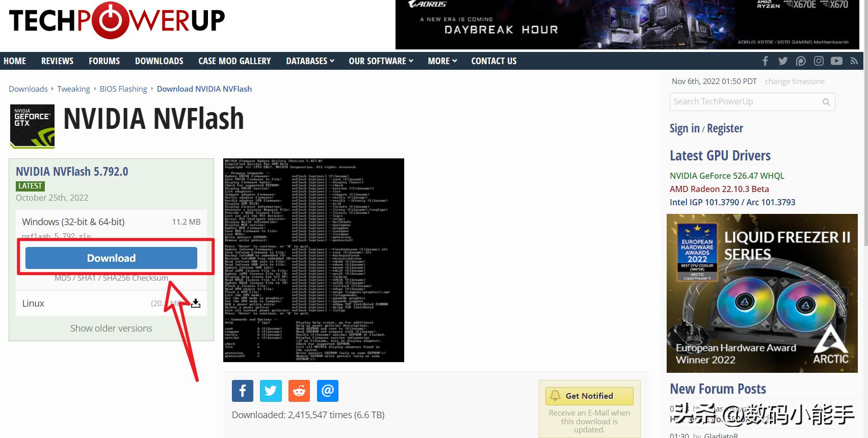
Task: Open MD5 / SHA1 / SHA256 Checksum link
Action: [111, 278]
